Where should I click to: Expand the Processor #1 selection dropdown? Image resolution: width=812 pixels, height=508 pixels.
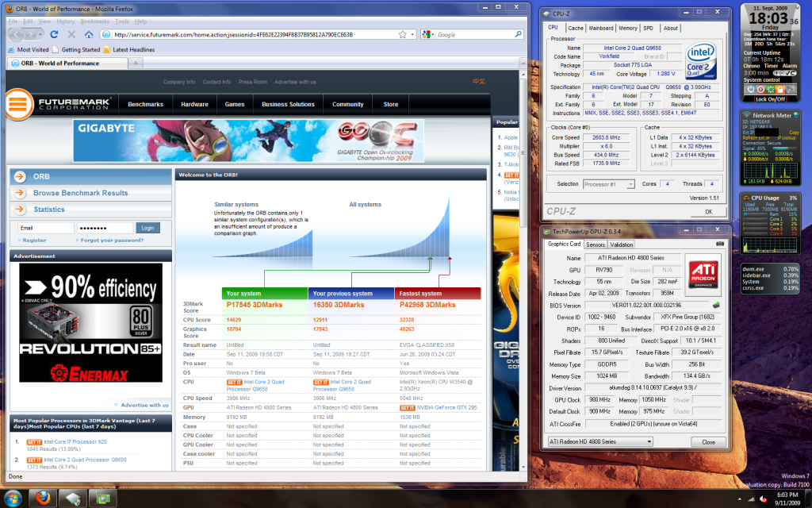(609, 184)
